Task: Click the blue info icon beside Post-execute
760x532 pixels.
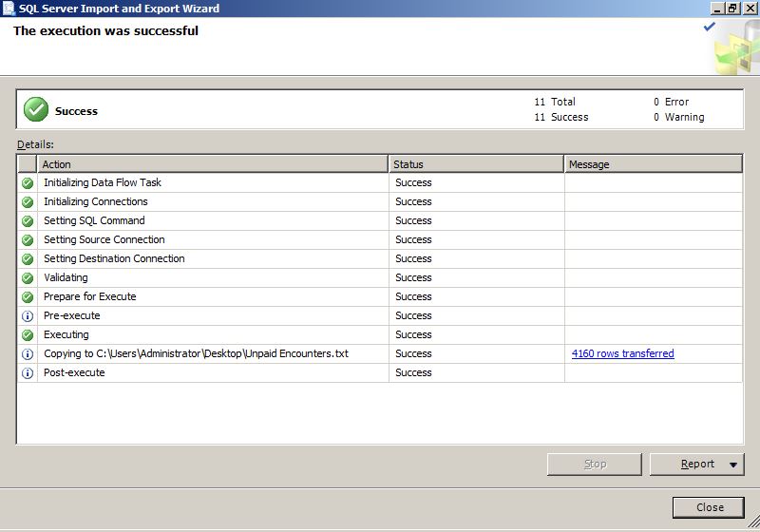Action: pyautogui.click(x=28, y=373)
